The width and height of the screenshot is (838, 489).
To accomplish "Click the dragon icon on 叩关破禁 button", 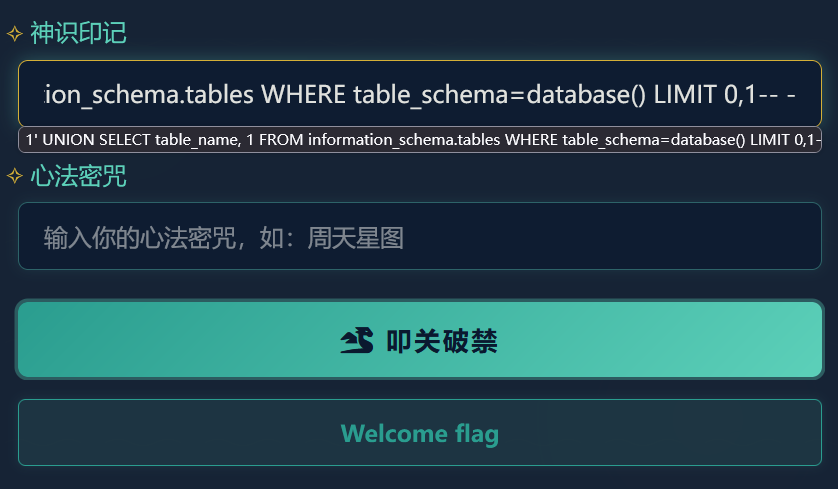I will [x=357, y=341].
